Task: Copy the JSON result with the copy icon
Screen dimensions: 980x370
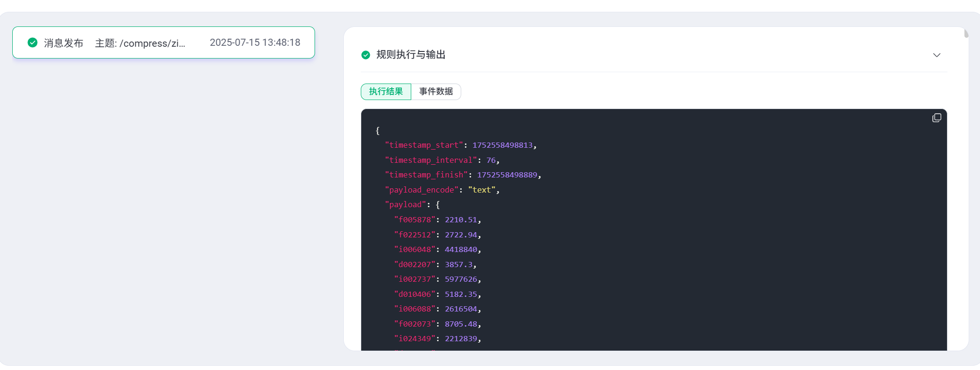Action: click(x=937, y=118)
